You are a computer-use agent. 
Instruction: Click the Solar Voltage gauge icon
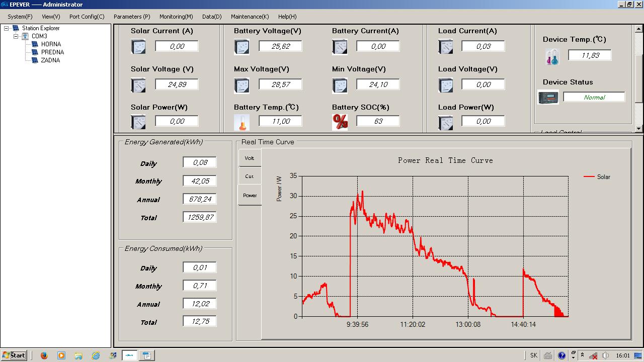pos(138,85)
